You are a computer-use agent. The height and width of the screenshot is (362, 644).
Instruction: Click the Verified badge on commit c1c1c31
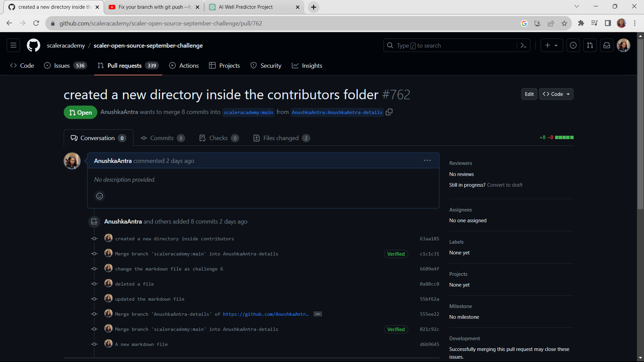(x=396, y=254)
